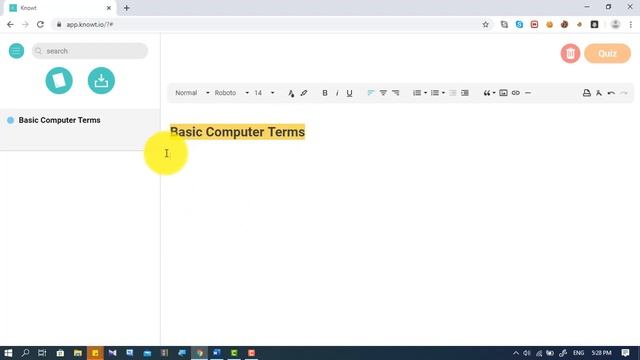The image size is (640, 360).
Task: Insert a block quote
Action: (487, 93)
